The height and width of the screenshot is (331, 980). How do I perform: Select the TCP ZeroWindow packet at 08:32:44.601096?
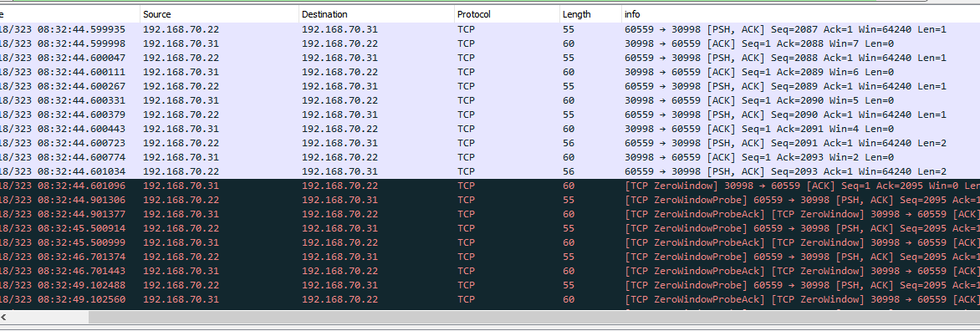click(x=490, y=186)
